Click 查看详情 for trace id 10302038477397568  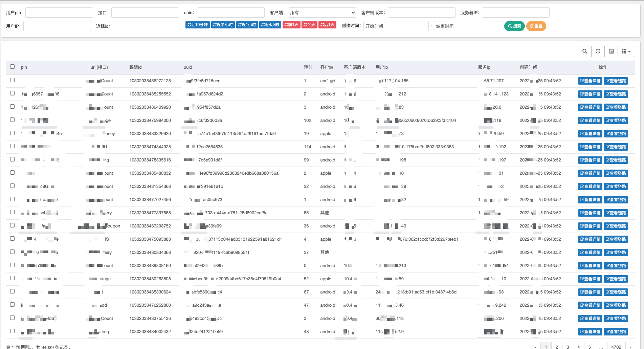click(590, 213)
